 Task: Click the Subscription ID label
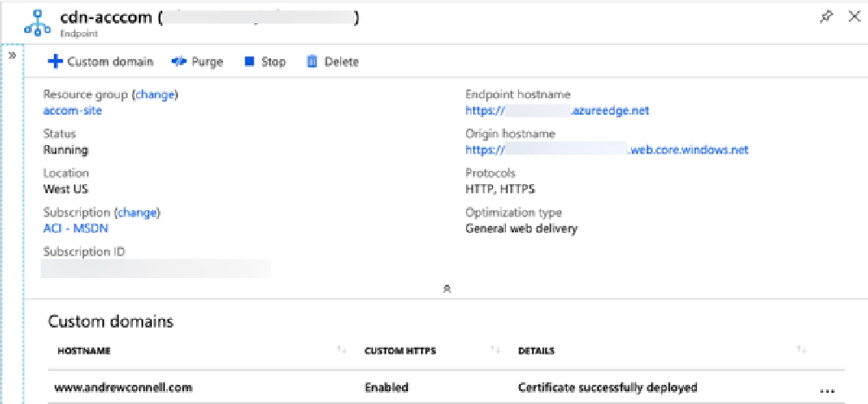click(x=84, y=252)
